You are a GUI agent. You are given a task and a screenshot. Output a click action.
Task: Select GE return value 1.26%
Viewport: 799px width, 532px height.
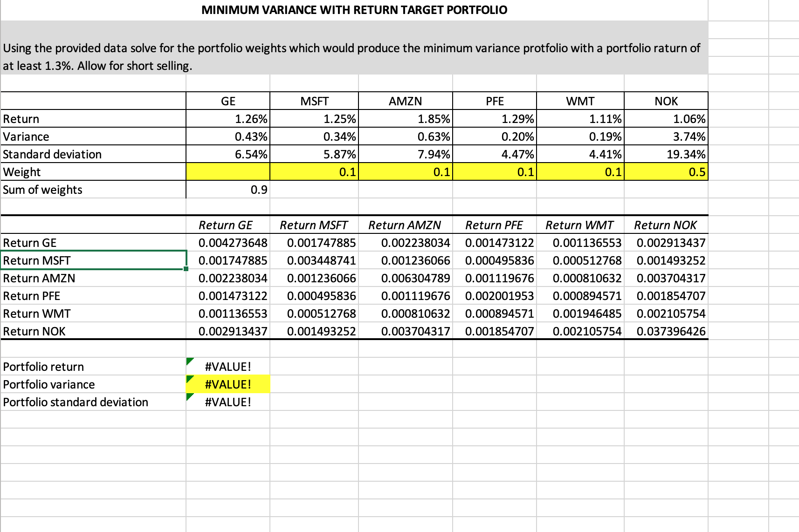coord(228,119)
